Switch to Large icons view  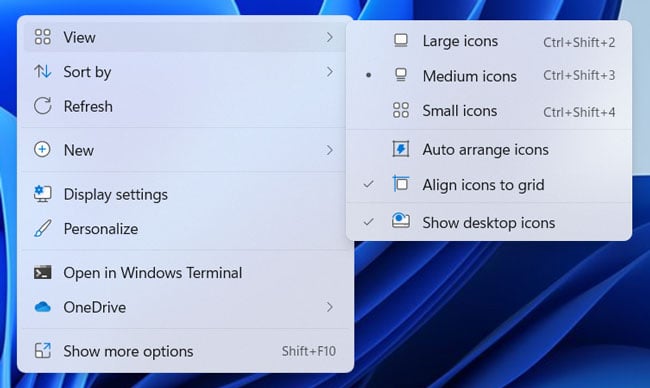[x=489, y=41]
